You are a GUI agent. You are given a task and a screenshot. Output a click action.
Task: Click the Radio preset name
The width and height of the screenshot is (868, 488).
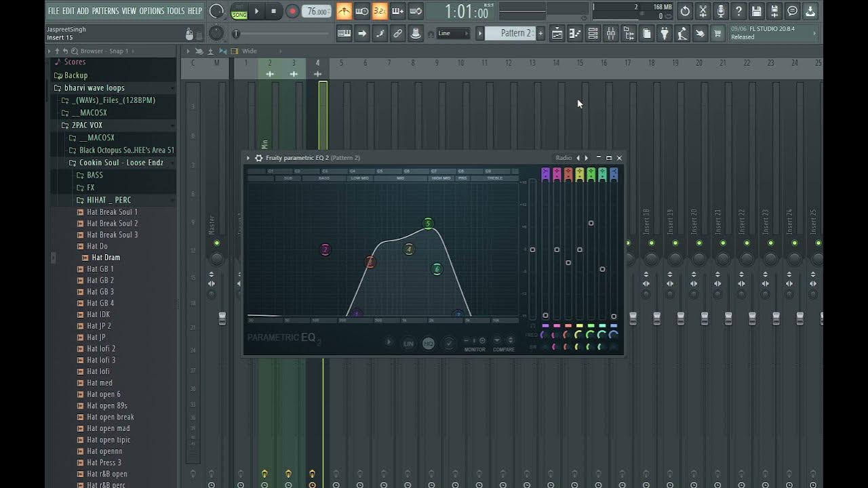(564, 158)
